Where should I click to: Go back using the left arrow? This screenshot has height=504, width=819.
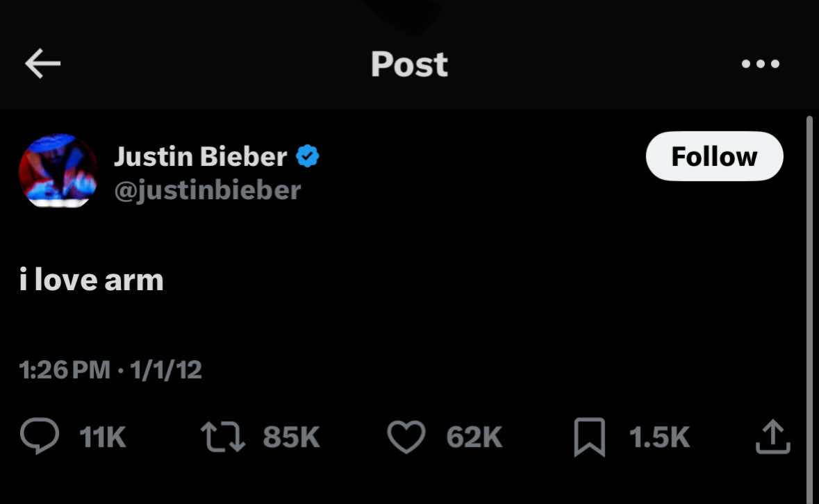42,65
